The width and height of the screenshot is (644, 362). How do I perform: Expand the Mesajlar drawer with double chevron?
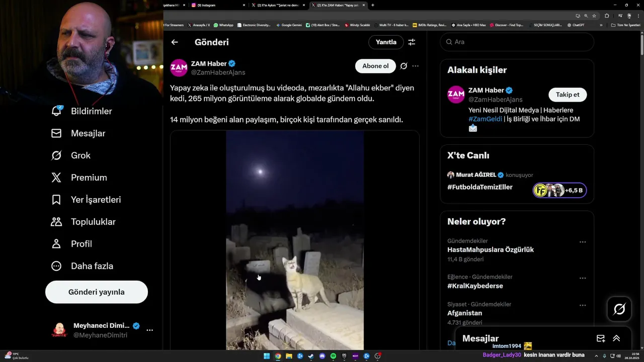click(x=616, y=338)
